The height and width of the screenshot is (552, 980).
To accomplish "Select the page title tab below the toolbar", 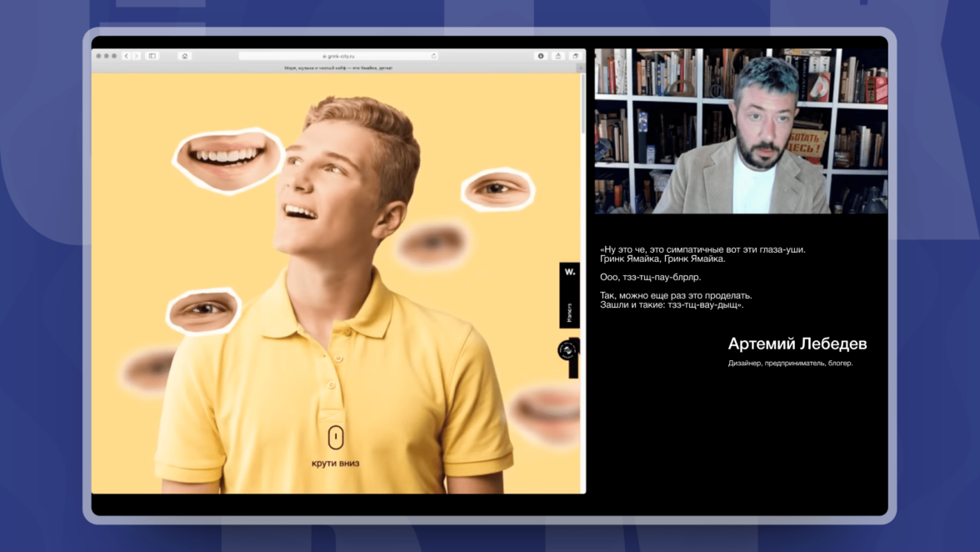I will [x=337, y=68].
